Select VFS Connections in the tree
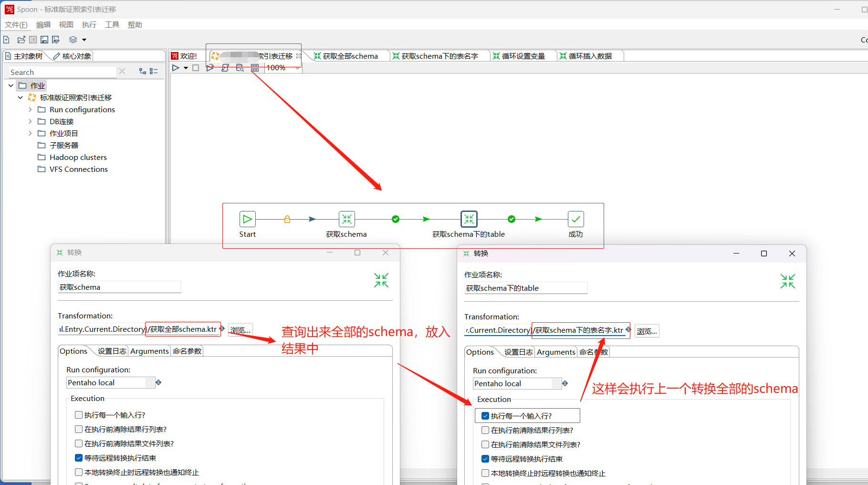868x485 pixels. tap(78, 169)
